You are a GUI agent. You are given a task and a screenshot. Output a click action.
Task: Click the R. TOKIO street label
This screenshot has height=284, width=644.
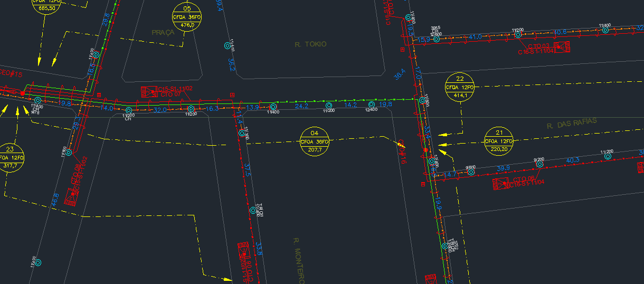click(310, 44)
